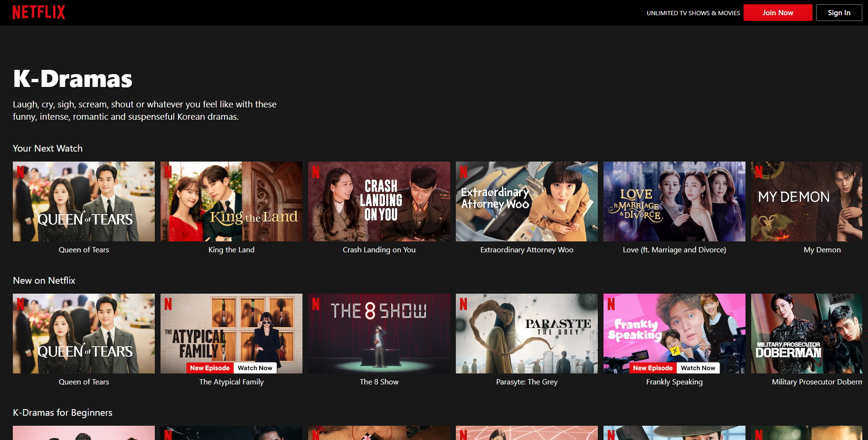This screenshot has width=868, height=440.
Task: Click New Episode badge on Frankly Speaking
Action: pyautogui.click(x=652, y=368)
